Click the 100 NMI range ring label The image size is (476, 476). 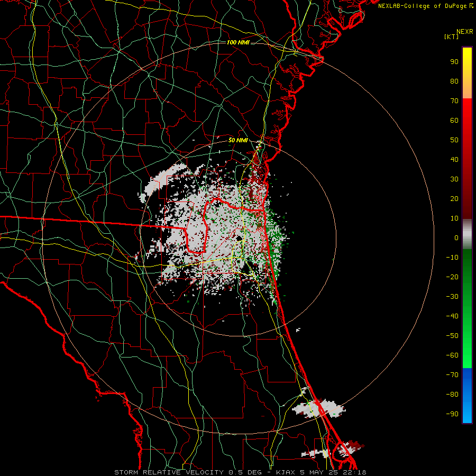pos(238,42)
